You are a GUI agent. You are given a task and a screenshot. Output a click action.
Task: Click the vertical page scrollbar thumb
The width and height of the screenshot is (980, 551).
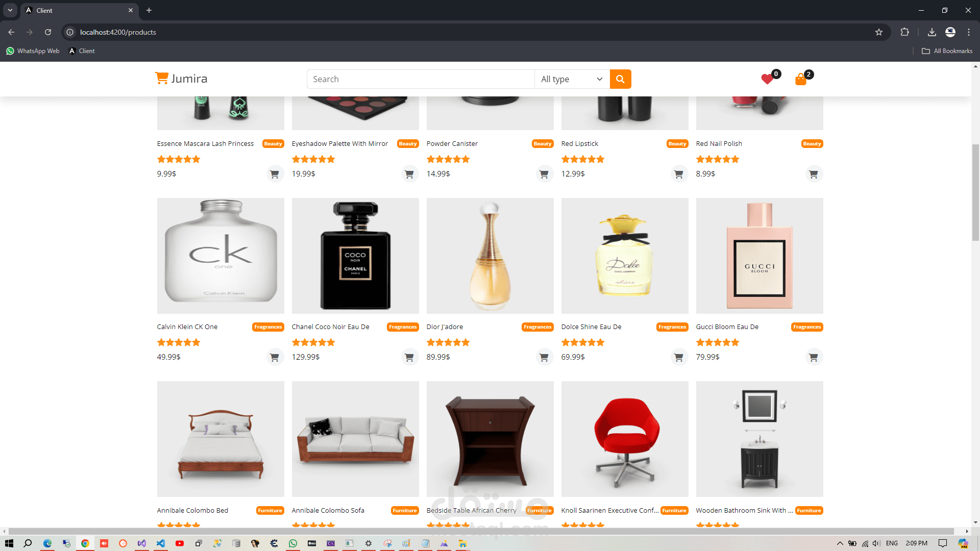975,191
